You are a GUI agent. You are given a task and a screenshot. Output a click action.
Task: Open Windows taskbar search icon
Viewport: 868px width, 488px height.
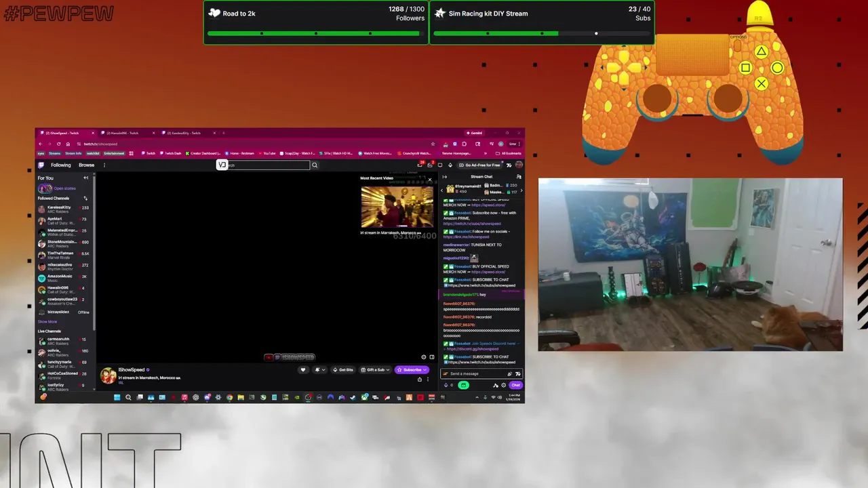point(128,397)
